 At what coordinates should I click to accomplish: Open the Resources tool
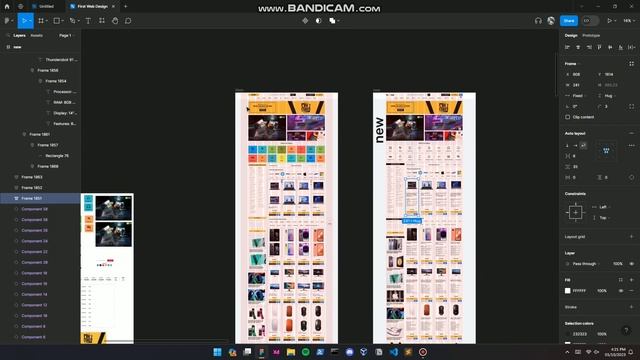coord(102,20)
